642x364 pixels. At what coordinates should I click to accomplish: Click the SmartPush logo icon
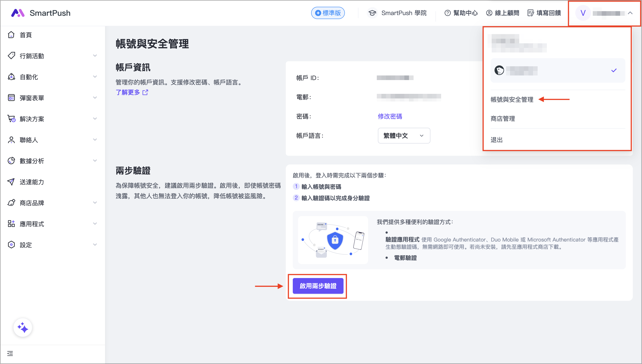pyautogui.click(x=18, y=13)
